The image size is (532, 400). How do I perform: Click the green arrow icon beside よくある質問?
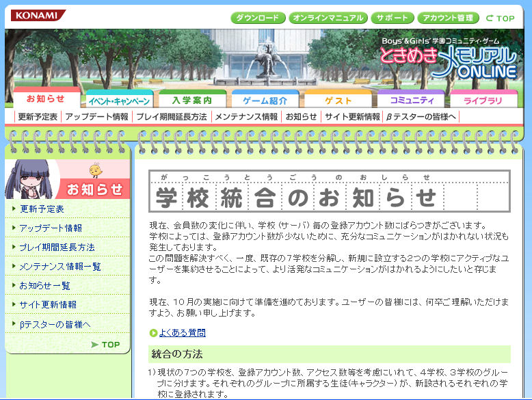coord(153,333)
